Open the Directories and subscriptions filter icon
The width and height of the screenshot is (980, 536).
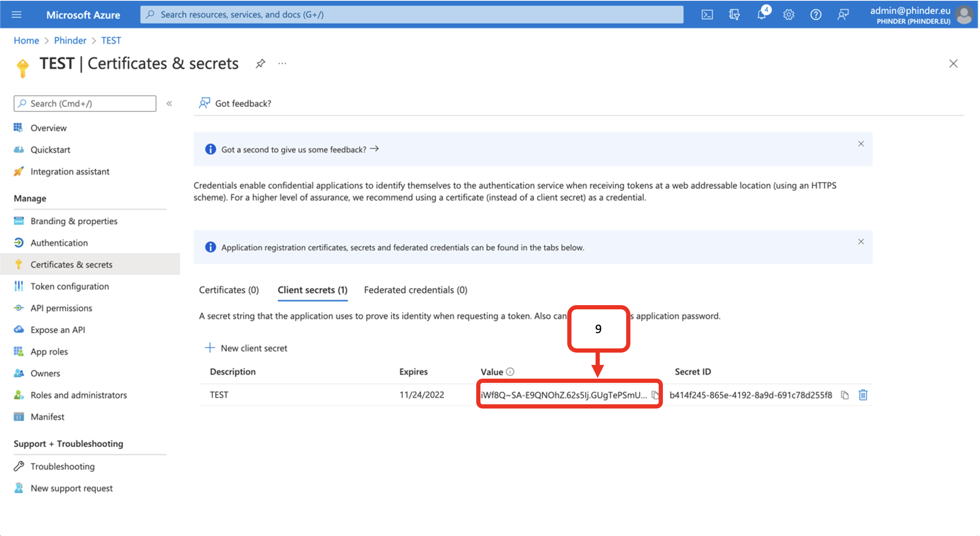tap(734, 15)
